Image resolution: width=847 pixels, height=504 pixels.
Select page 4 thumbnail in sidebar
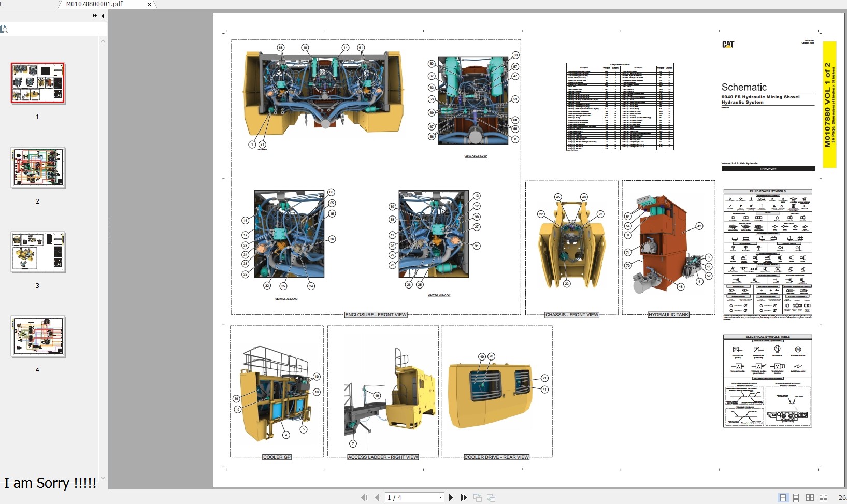pyautogui.click(x=37, y=337)
